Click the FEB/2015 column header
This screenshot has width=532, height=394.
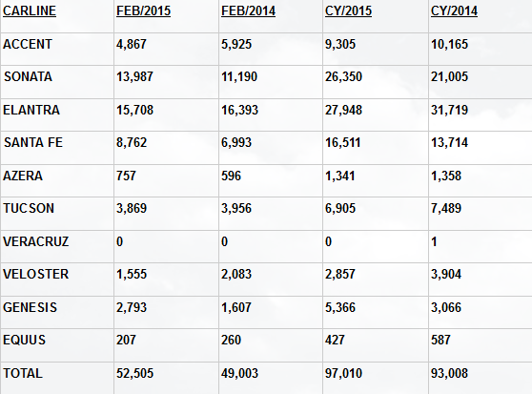(143, 10)
